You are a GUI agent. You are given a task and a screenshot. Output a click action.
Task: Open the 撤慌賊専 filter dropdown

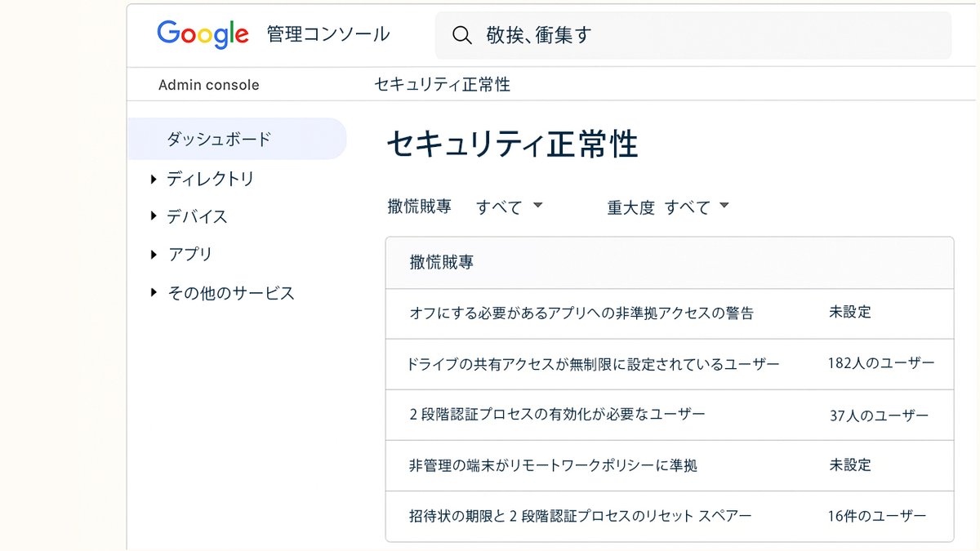point(508,207)
